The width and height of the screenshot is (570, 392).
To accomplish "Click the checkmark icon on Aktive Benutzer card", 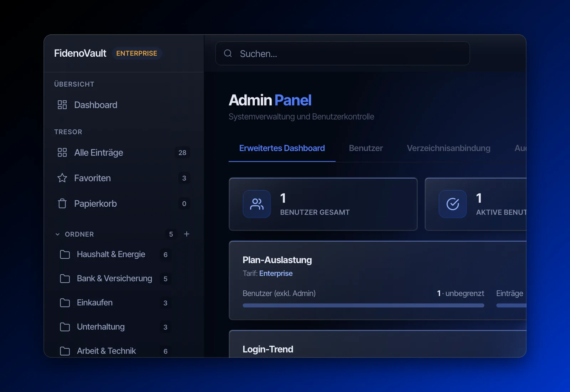I will pyautogui.click(x=453, y=204).
